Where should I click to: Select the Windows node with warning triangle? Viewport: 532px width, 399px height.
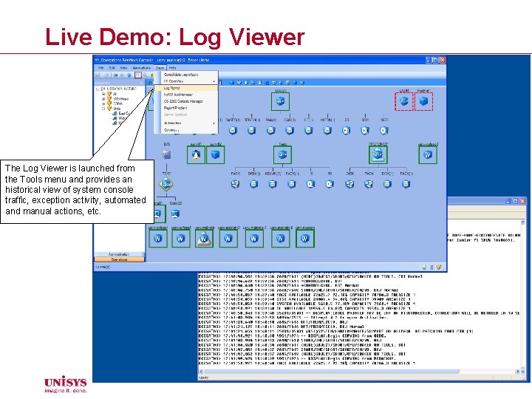tap(204, 238)
